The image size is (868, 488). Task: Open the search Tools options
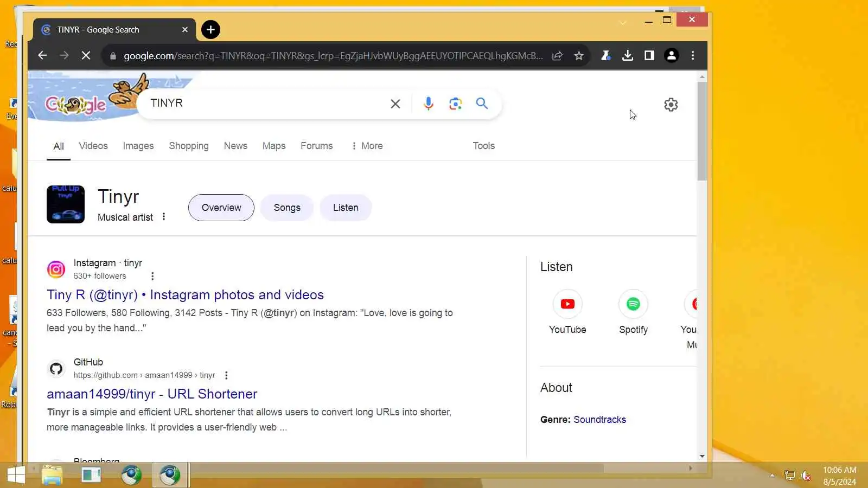coord(484,146)
